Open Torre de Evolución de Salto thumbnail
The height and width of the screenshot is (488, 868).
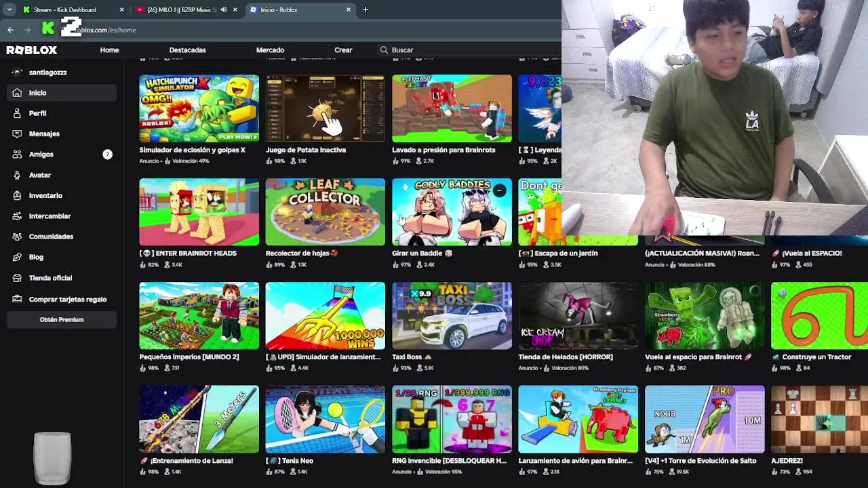(x=705, y=420)
